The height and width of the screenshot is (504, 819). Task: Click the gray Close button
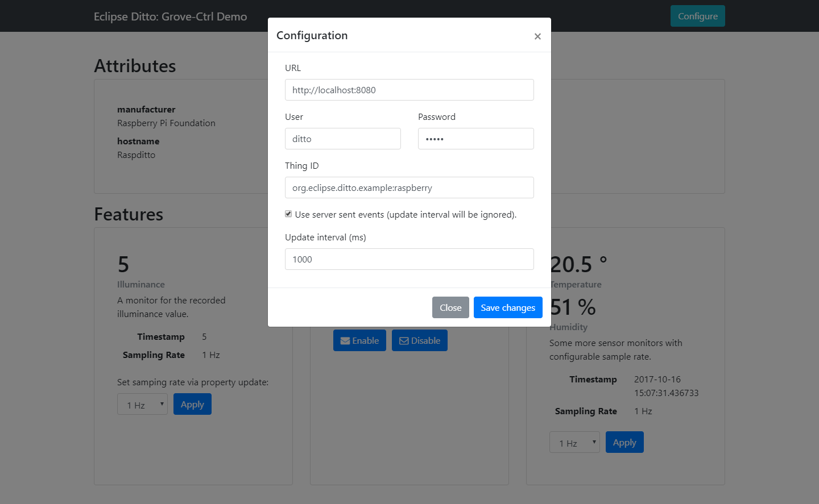[x=450, y=307]
